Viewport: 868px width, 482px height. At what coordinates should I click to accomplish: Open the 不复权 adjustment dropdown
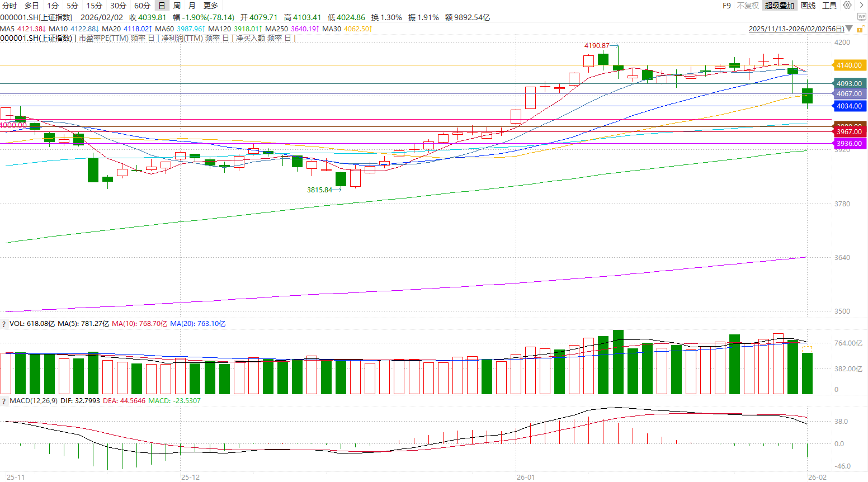coord(748,6)
